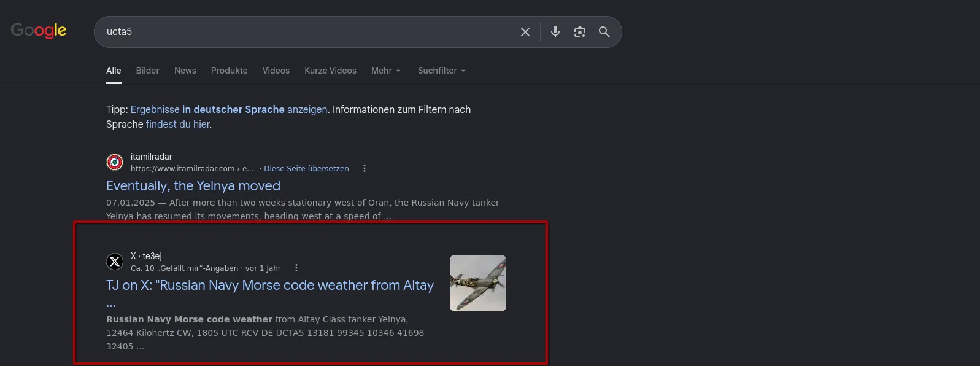Open the Videos tab
This screenshot has width=980, height=366.
(x=276, y=71)
